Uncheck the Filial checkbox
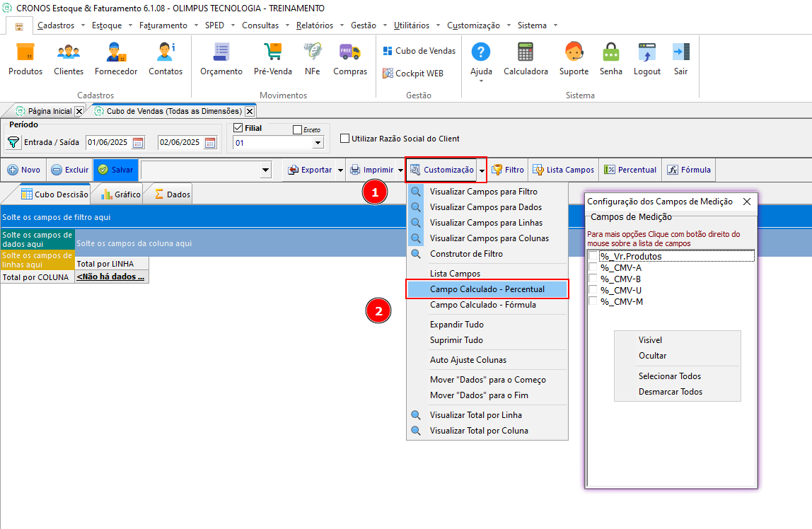This screenshot has height=529, width=812. click(x=238, y=128)
